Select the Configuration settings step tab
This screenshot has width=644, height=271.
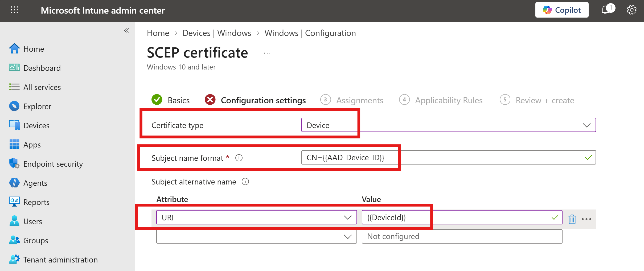coord(255,100)
